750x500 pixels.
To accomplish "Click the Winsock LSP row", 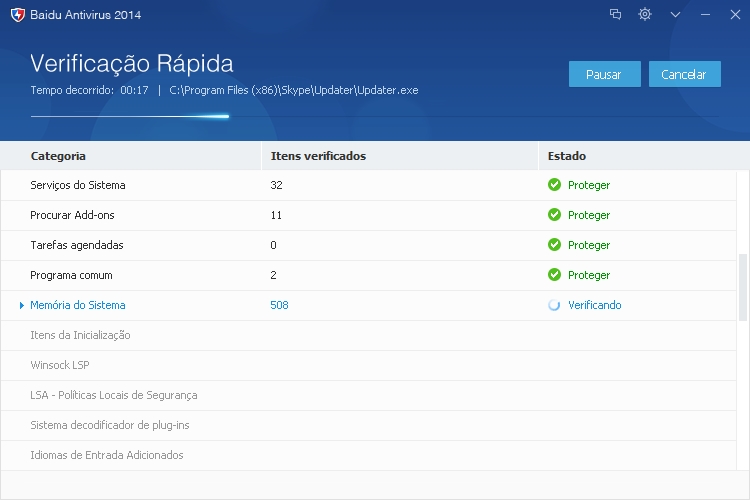I will 368,366.
